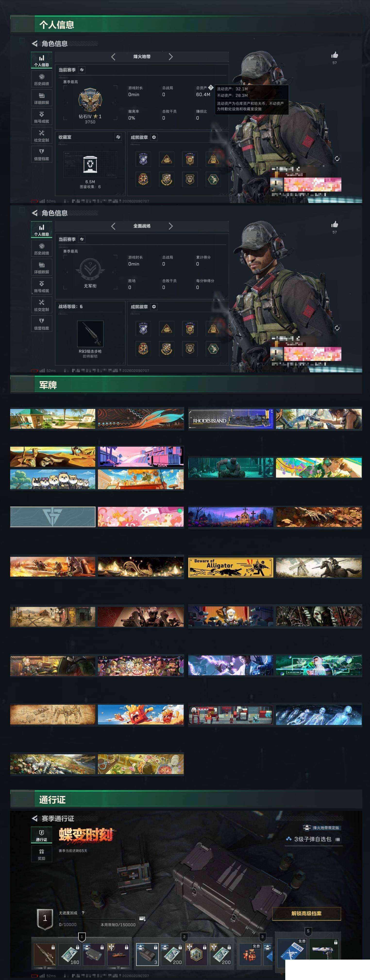Click the highlighted pass reward showing 3
The width and height of the screenshot is (370, 980).
pyautogui.click(x=147, y=954)
